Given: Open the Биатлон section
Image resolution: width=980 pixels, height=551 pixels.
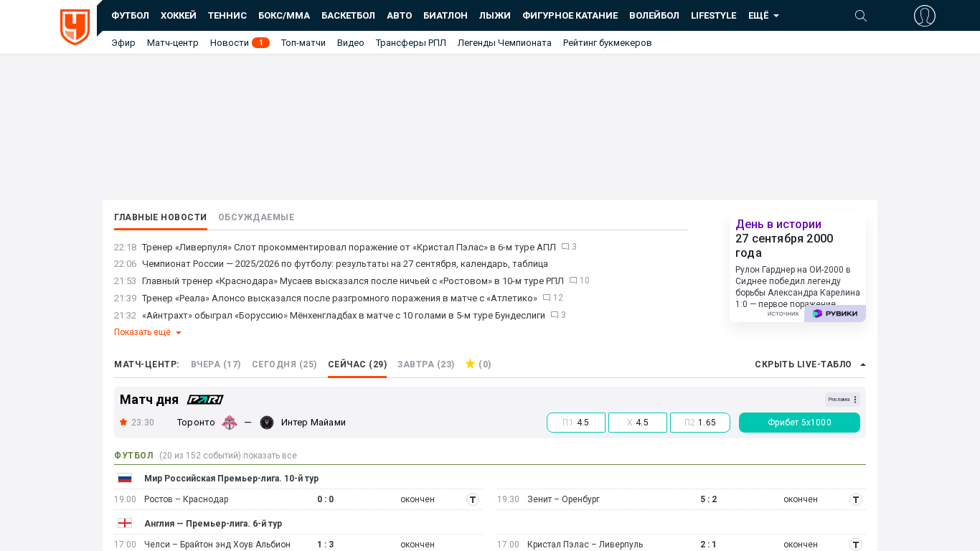Looking at the screenshot, I should (446, 16).
